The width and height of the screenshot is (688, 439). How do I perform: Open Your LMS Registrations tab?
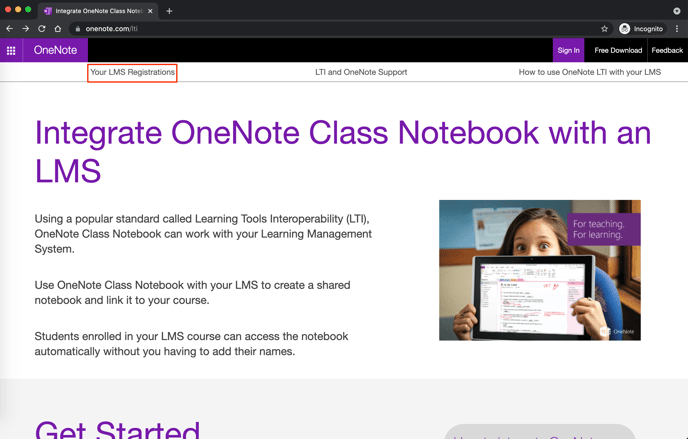(x=133, y=72)
